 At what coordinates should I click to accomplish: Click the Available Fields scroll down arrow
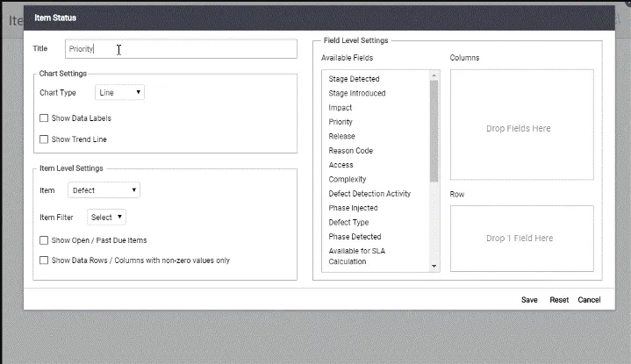coord(434,266)
